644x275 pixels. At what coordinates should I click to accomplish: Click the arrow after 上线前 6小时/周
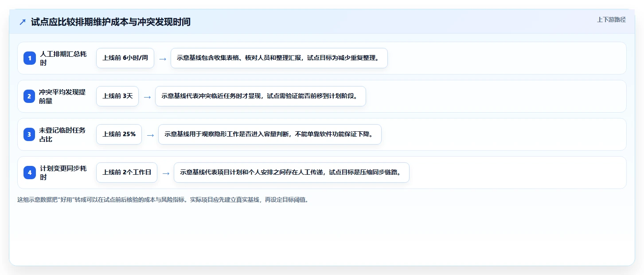click(163, 59)
